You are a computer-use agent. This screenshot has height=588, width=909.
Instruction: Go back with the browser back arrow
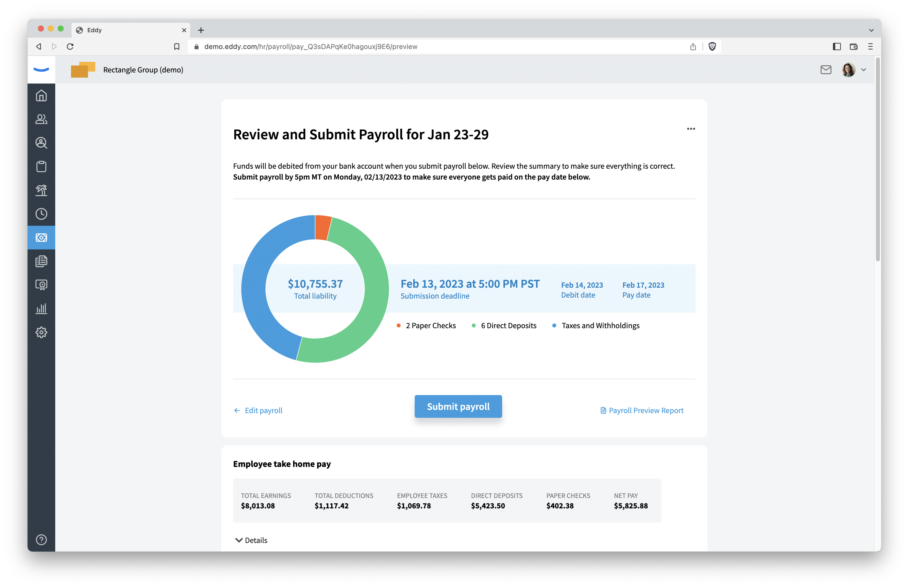pos(39,47)
